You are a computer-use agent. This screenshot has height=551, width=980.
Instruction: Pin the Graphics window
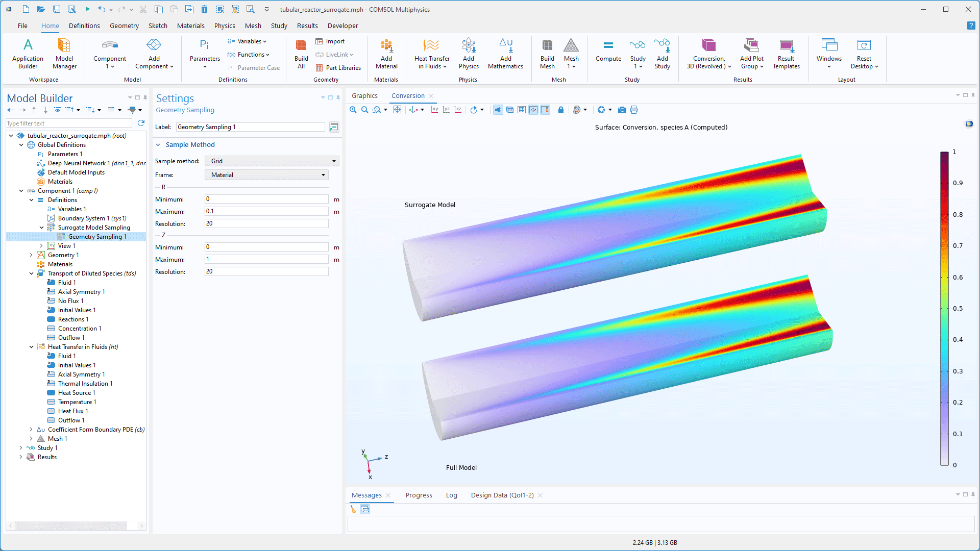point(973,95)
